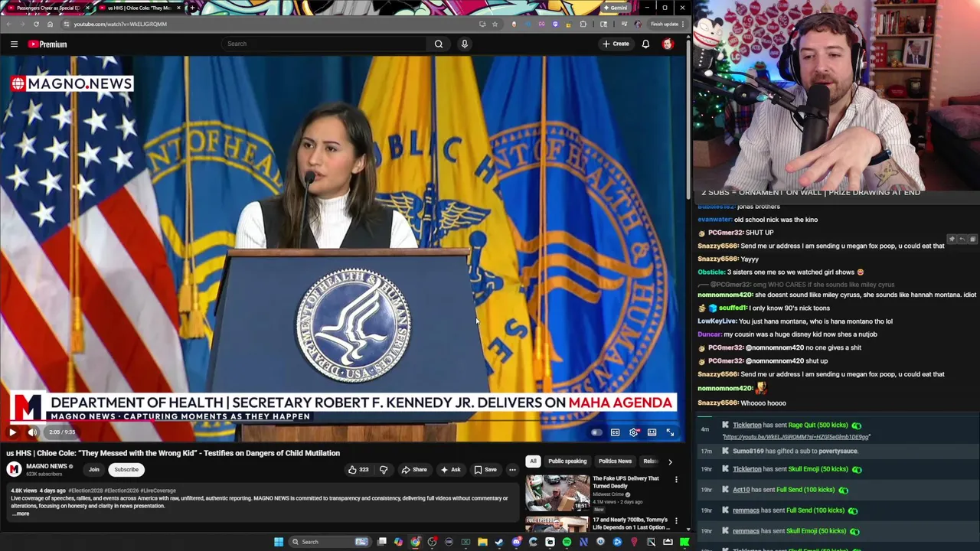This screenshot has height=551, width=980.
Task: Open more actions ellipsis under video
Action: tap(512, 470)
